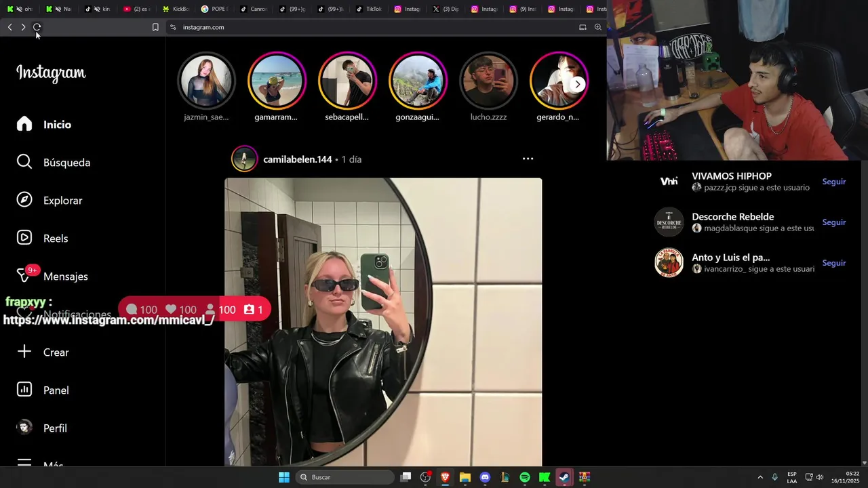Open the Windows Start menu
Viewport: 868px width, 488px height.
pos(284,477)
